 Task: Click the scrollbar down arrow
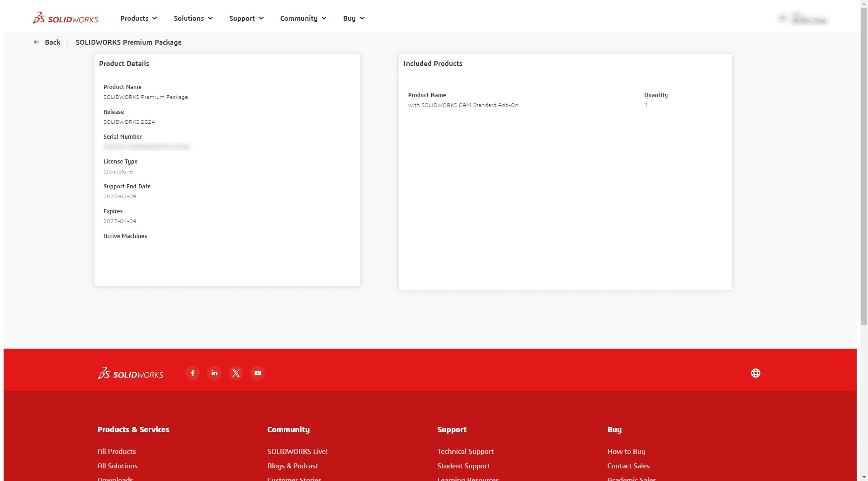point(864,477)
